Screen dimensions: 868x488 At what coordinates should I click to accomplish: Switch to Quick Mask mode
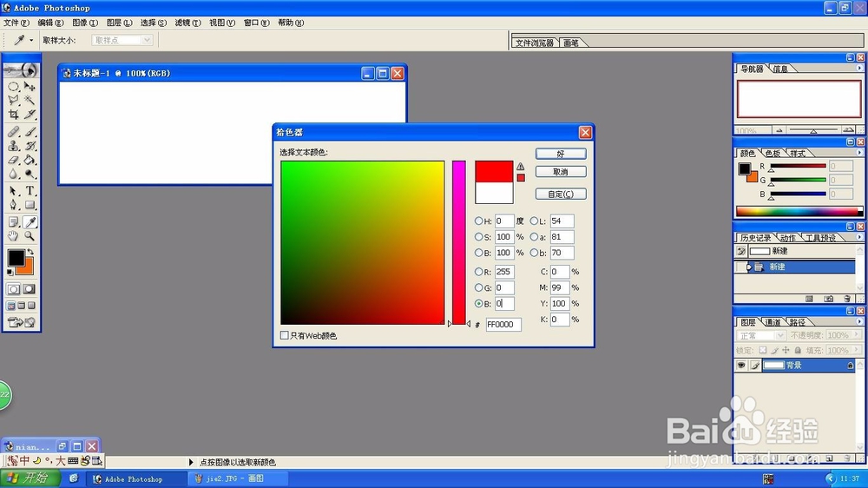tap(30, 289)
